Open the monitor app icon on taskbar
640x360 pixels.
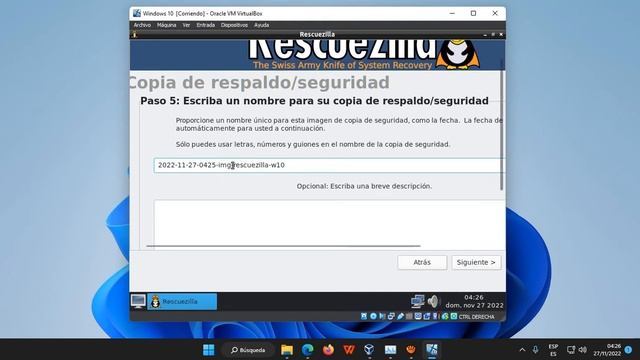[x=390, y=350]
